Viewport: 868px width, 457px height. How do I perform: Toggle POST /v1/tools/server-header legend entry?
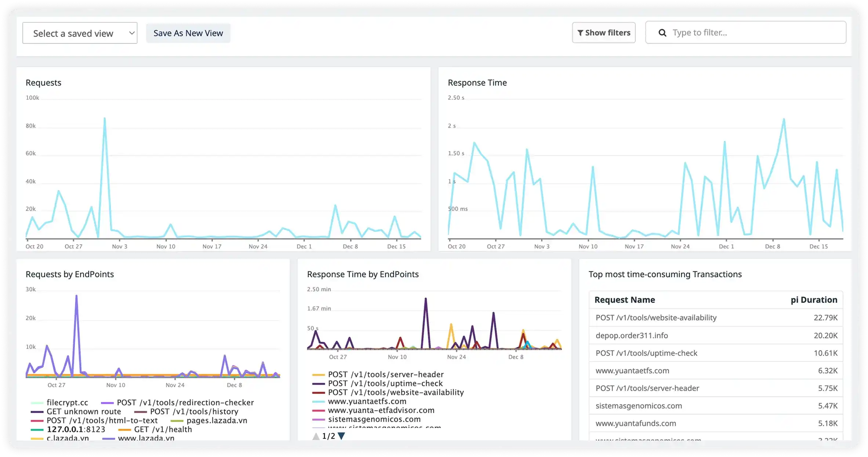[385, 374]
